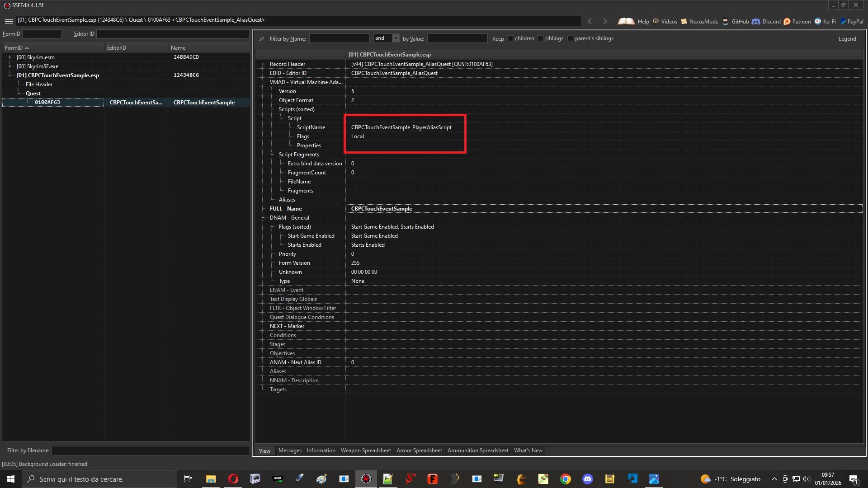Enable the Keep children checkbox
Viewport: 868px width, 488px height.
(510, 38)
